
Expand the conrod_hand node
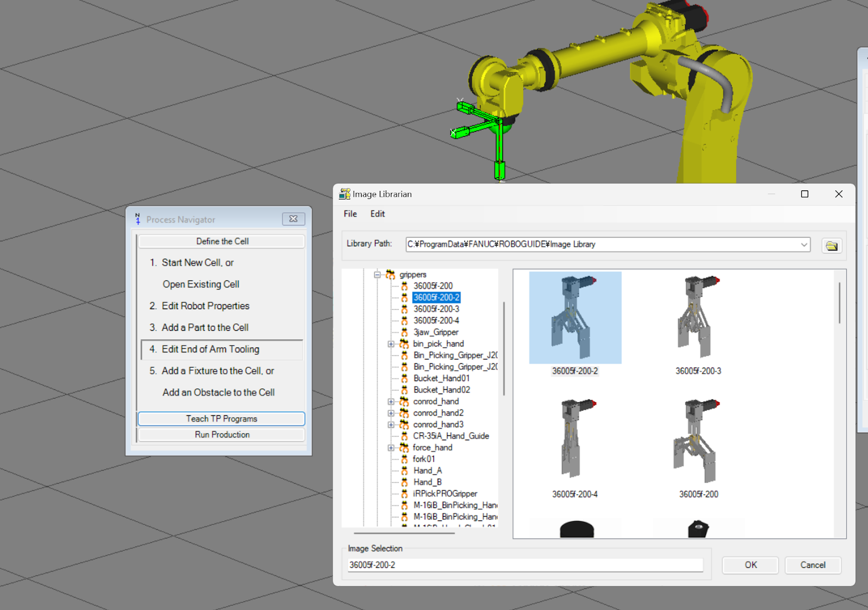(x=391, y=402)
